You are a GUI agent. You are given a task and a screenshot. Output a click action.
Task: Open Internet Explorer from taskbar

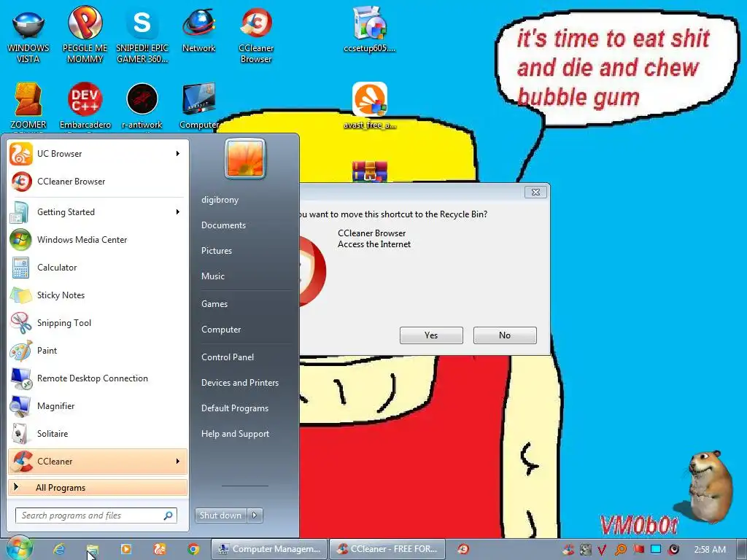(x=59, y=549)
